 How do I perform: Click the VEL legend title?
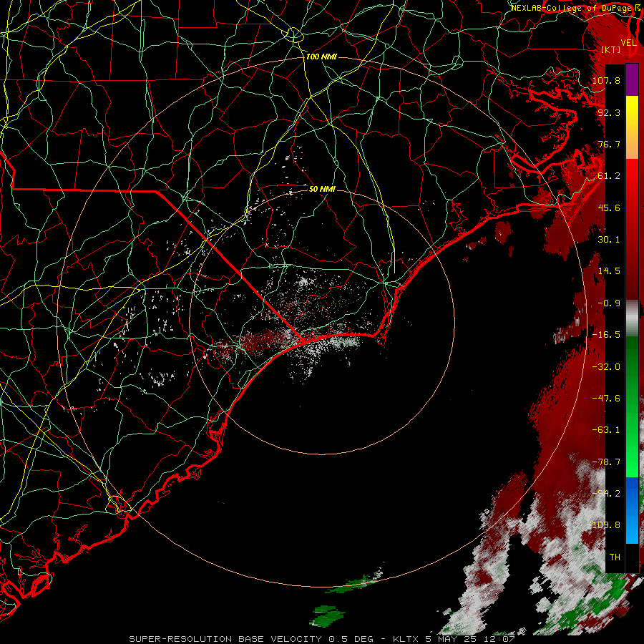[629, 42]
